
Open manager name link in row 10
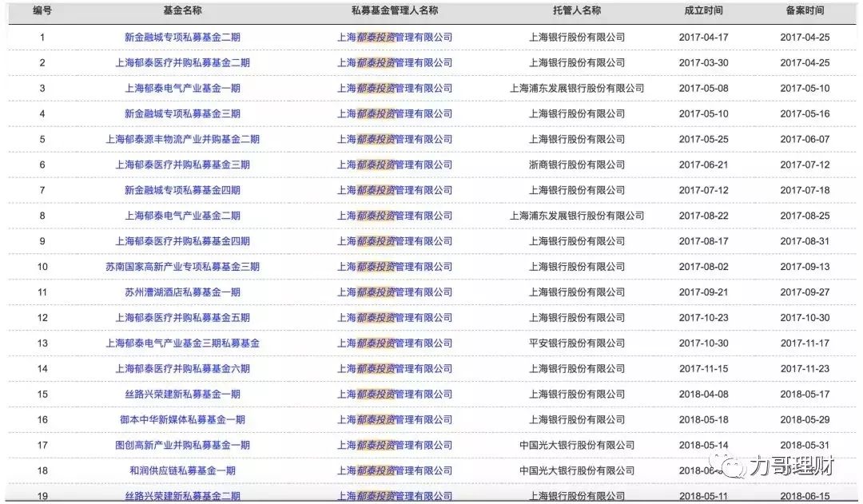pos(394,267)
